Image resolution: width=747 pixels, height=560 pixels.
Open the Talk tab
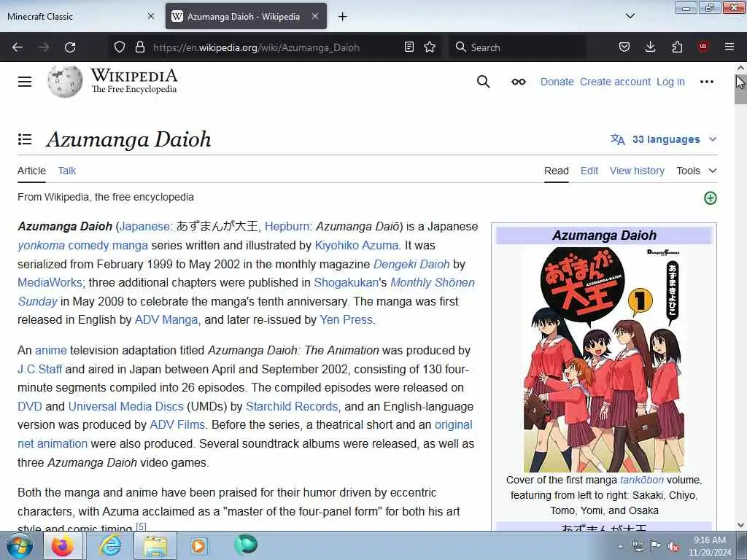66,171
